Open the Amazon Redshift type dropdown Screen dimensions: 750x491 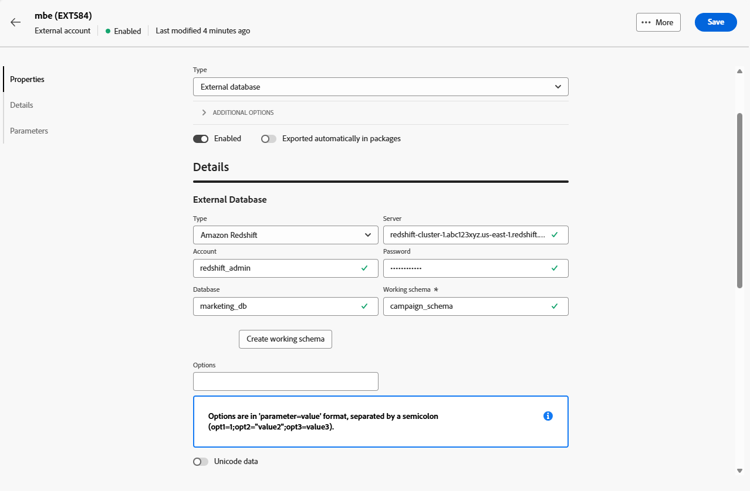(285, 235)
